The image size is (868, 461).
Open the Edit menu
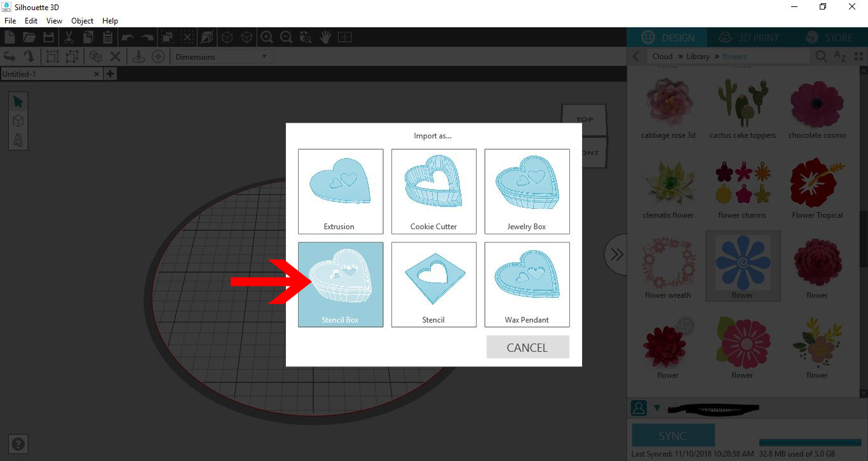[x=31, y=21]
